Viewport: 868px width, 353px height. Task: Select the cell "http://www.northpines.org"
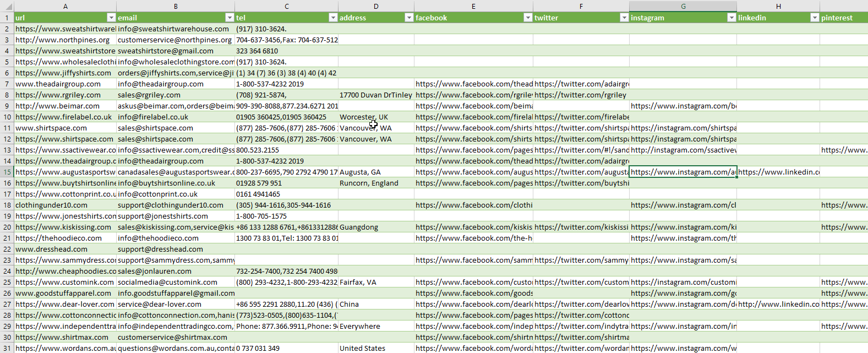(x=65, y=40)
